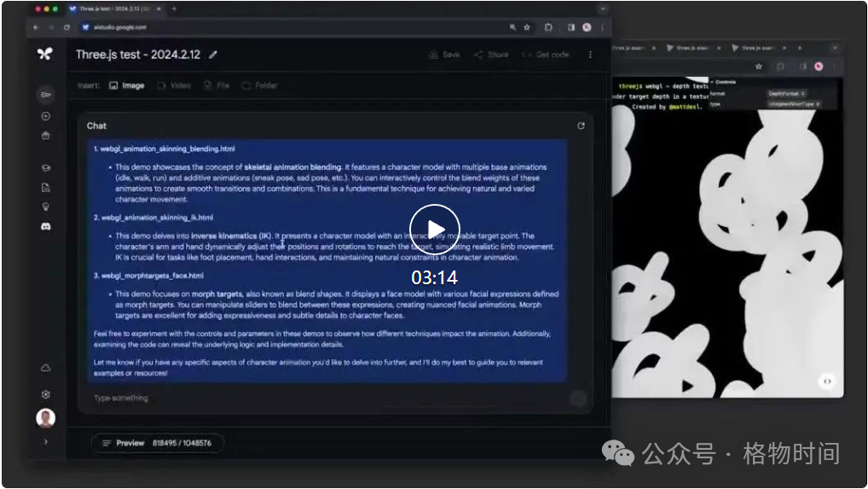This screenshot has width=868, height=489.
Task: Click the key icon in sidebar
Action: [x=45, y=94]
